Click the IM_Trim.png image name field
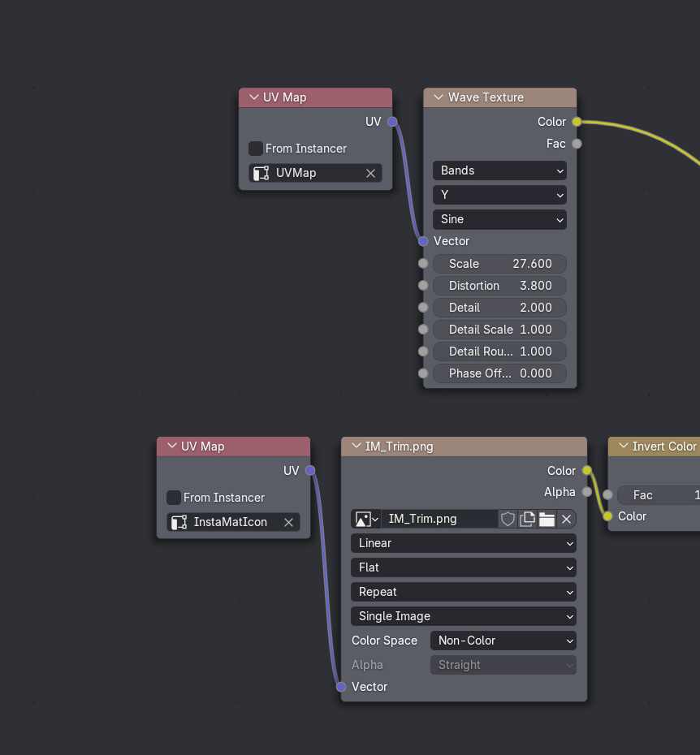 click(439, 519)
